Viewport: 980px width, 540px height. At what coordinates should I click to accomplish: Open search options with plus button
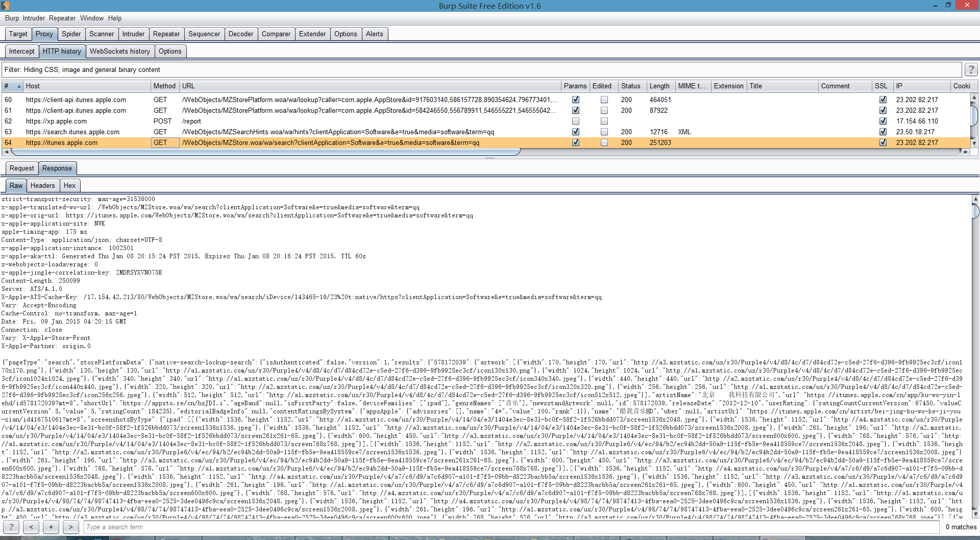(51, 527)
